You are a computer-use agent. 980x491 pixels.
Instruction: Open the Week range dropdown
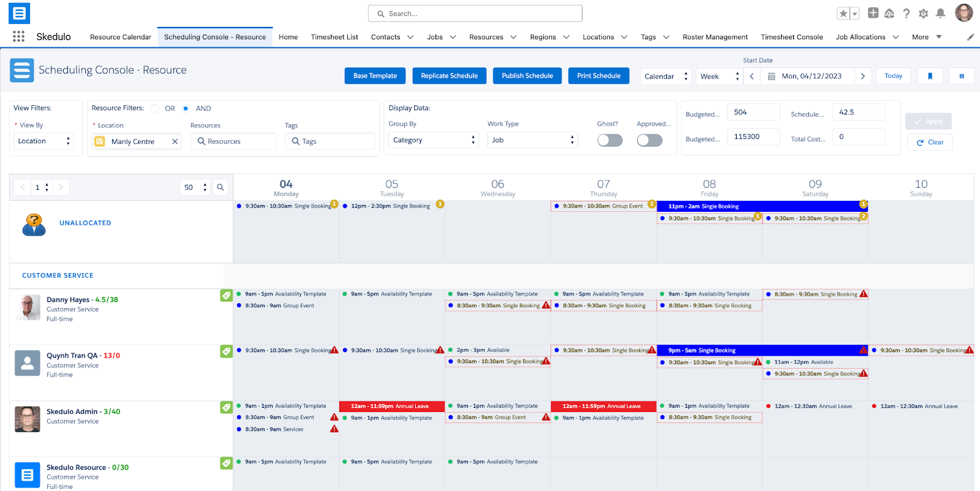[720, 77]
